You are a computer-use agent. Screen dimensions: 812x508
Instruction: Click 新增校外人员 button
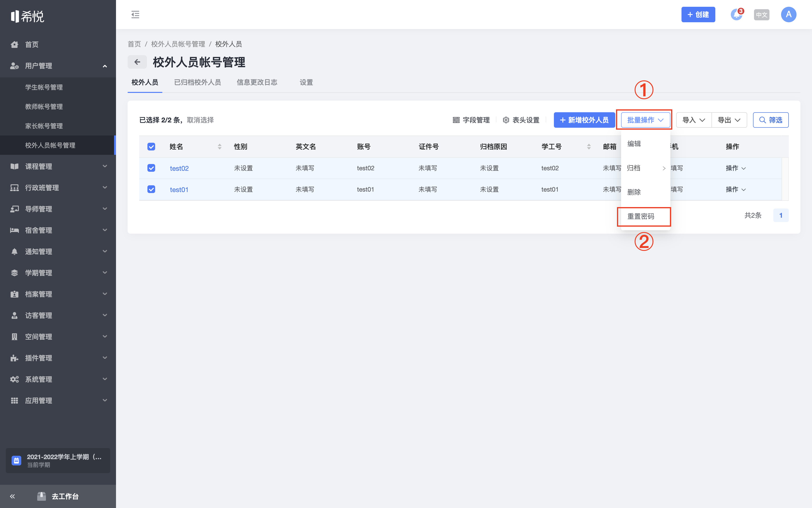click(584, 120)
